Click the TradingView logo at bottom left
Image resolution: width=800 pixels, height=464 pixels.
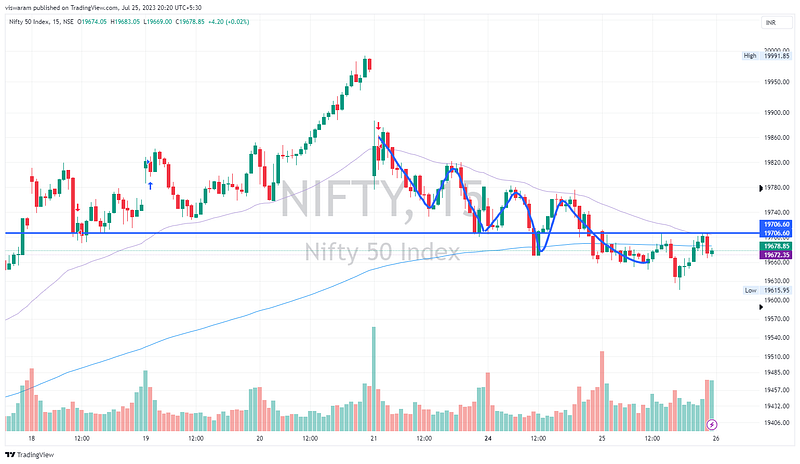point(29,454)
